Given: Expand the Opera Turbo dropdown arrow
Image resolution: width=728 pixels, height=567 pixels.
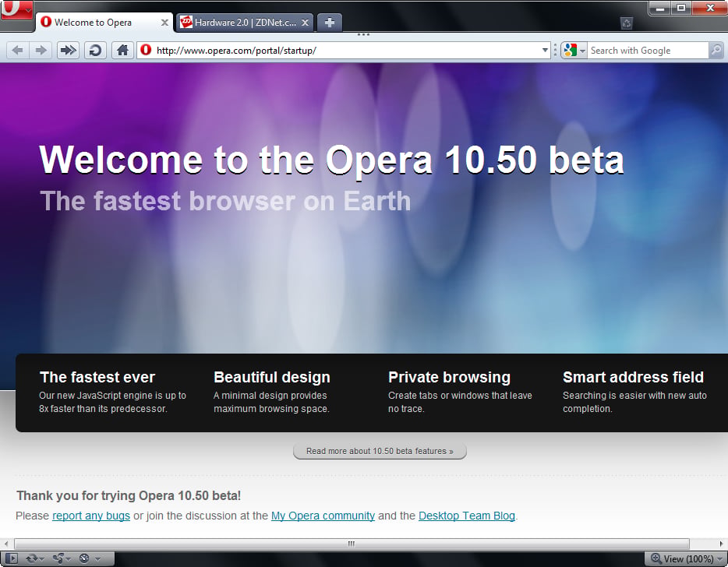Looking at the screenshot, I should tap(97, 559).
